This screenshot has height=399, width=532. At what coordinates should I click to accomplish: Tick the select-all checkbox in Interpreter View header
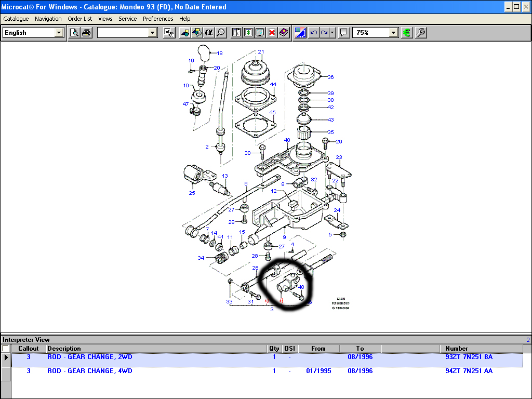tap(6, 349)
